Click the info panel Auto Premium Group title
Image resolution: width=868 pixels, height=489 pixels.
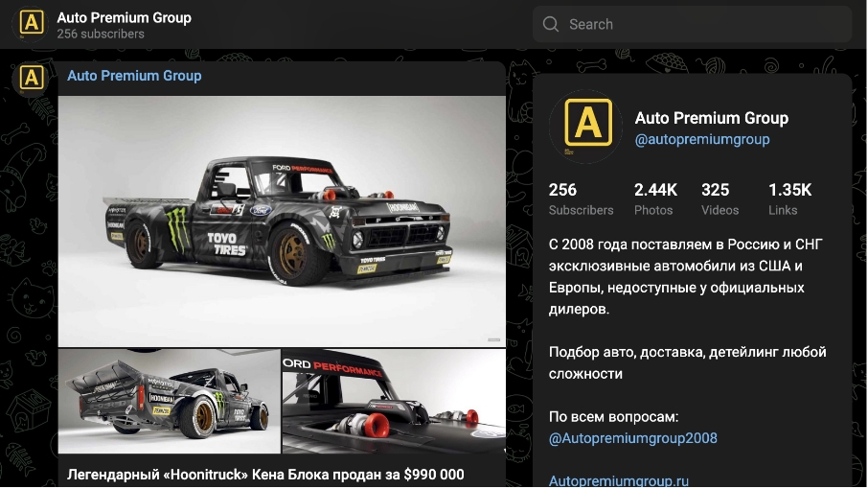(x=711, y=118)
